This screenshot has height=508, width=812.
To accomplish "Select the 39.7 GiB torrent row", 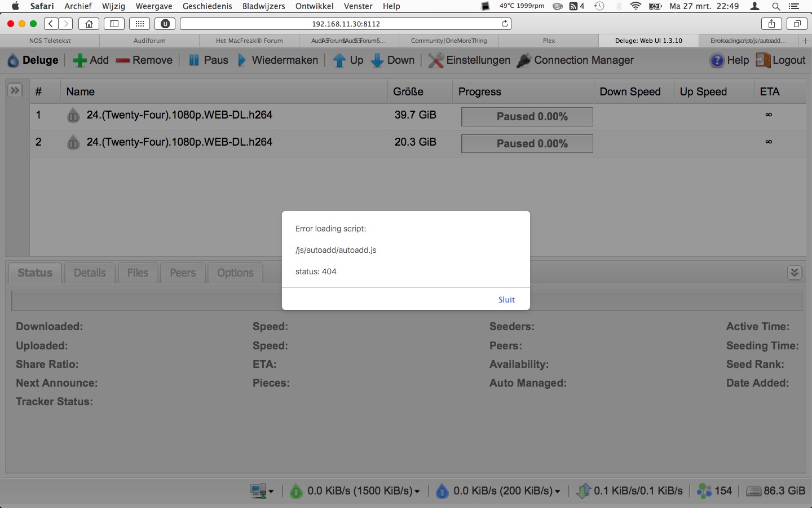I will tap(418, 116).
